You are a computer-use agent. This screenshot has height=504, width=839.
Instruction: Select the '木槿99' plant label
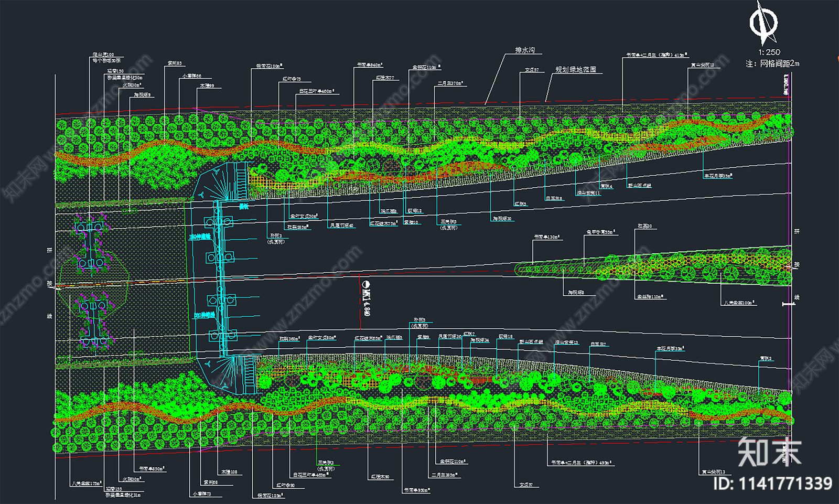click(207, 85)
